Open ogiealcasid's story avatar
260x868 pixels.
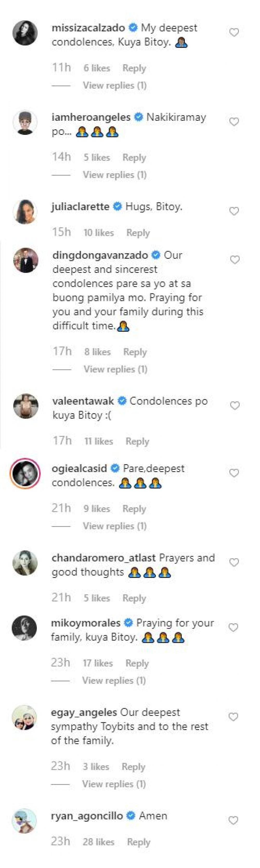[x=25, y=473]
